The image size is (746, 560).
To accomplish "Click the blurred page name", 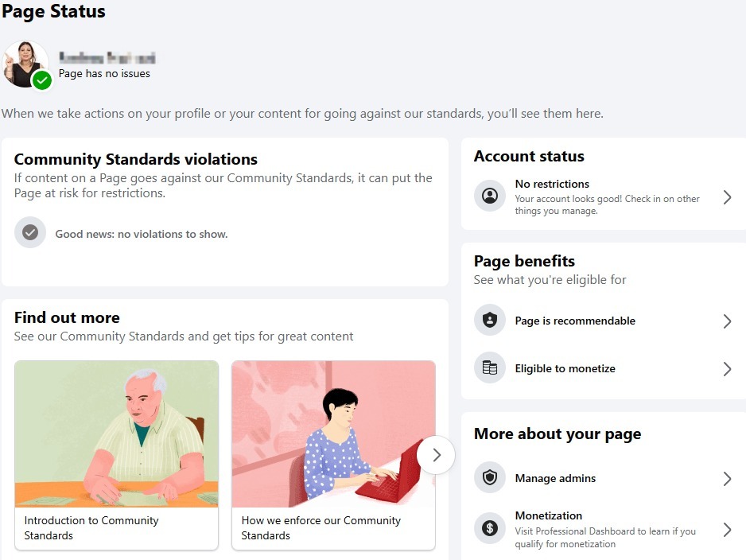I will pos(107,58).
